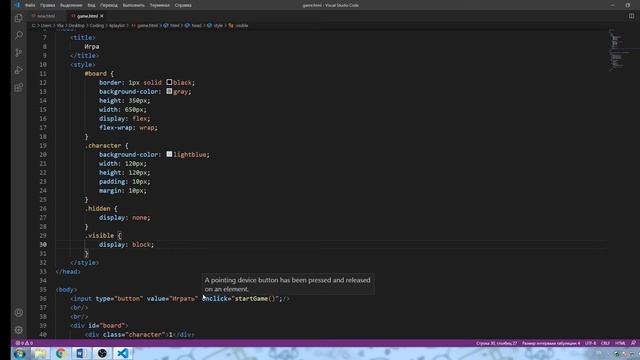Click the HTML language mode in status bar
Viewport: 640px width, 360px height.
(x=620, y=343)
